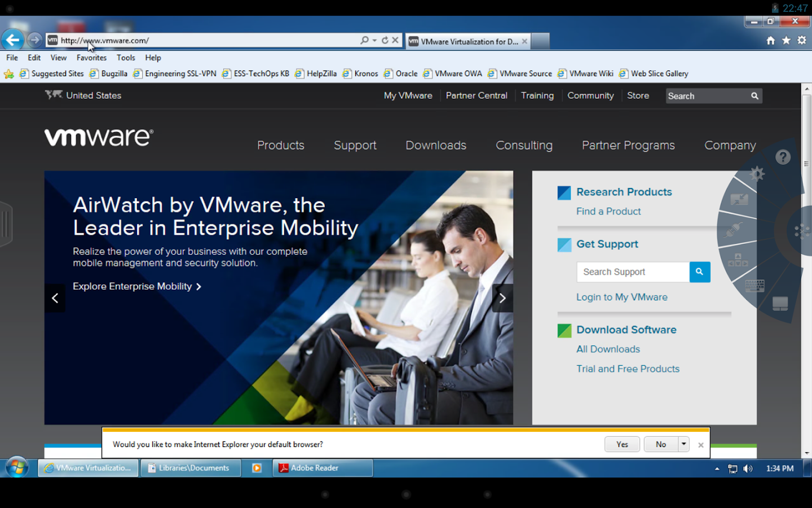Open HelpZilla favorites bookmark
This screenshot has width=812, height=508.
pyautogui.click(x=316, y=73)
